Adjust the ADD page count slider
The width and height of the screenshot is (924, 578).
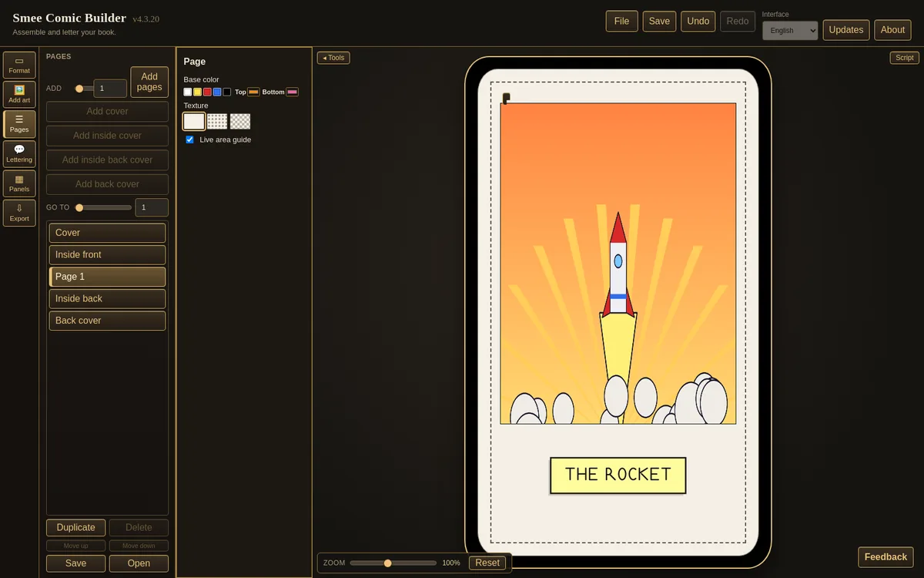83,89
